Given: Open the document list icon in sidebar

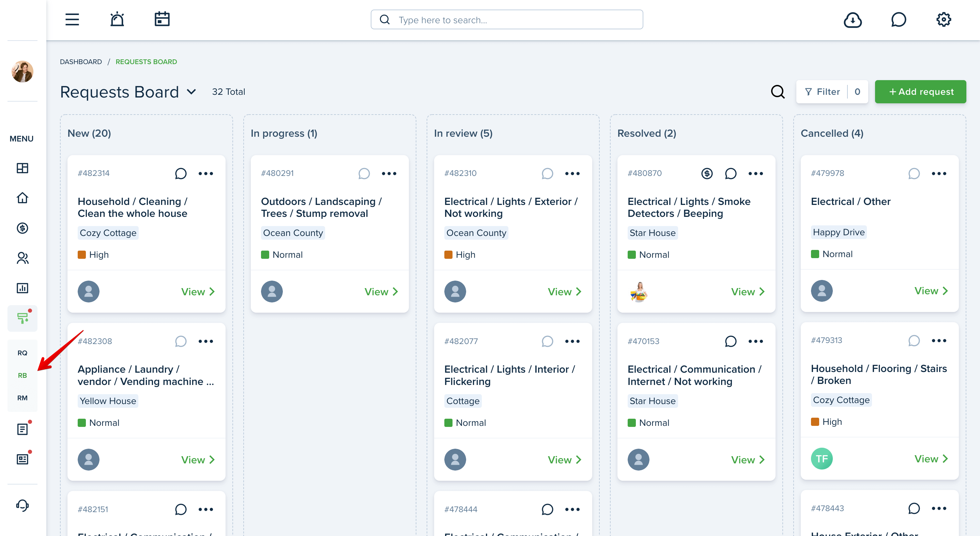Looking at the screenshot, I should tap(22, 429).
